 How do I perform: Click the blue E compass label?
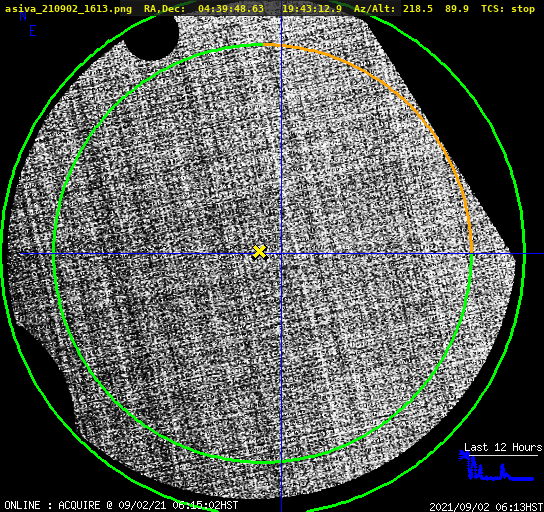point(33,31)
